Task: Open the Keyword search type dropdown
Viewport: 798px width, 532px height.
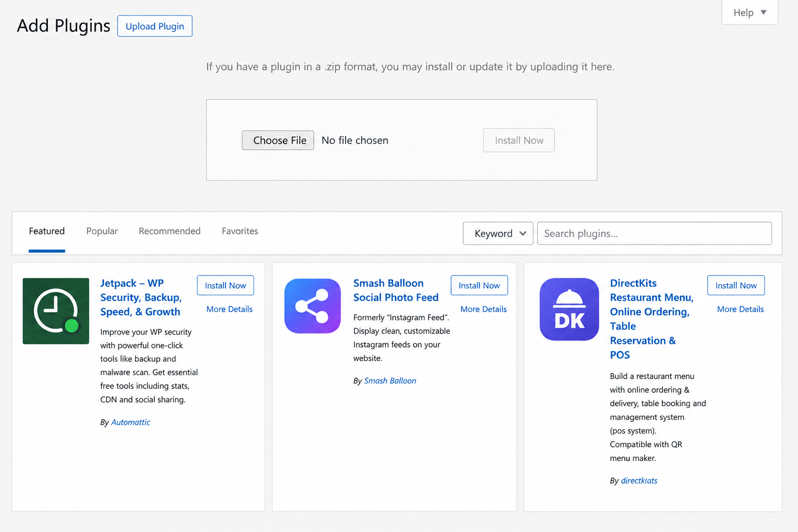Action: [498, 233]
